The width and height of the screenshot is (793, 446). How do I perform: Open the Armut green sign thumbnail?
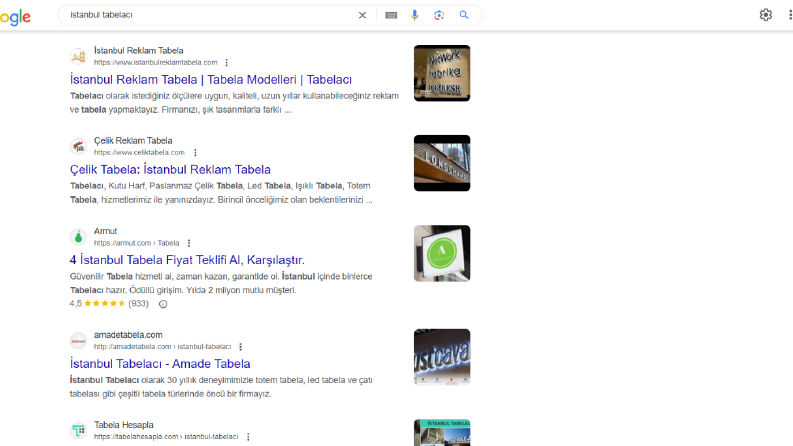442,253
